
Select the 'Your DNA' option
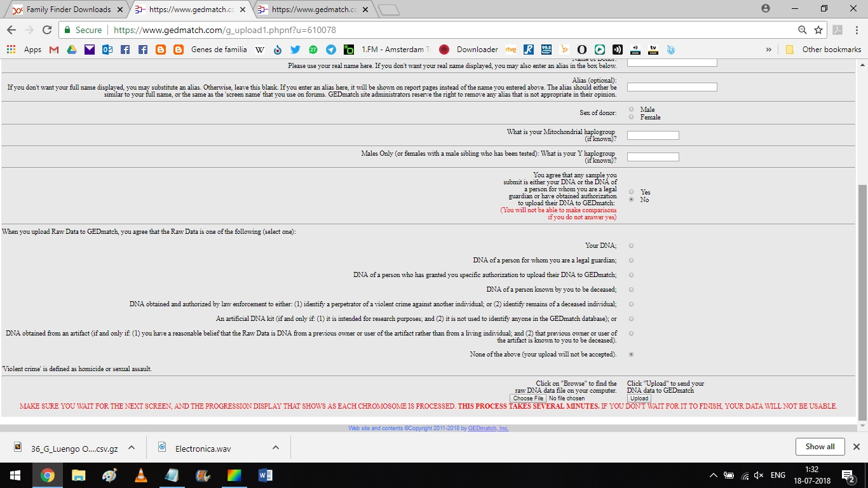[x=631, y=245]
